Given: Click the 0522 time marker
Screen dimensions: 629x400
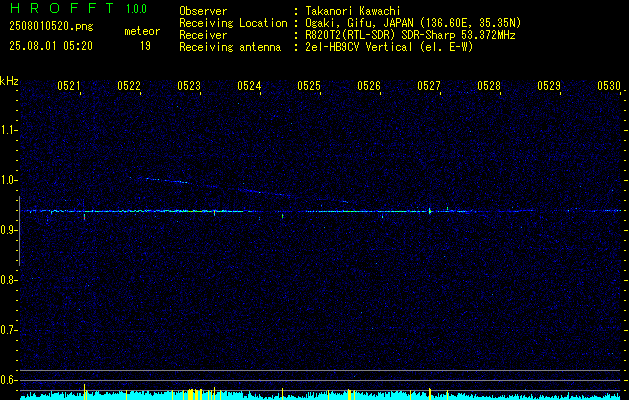Looking at the screenshot, I should [x=129, y=86].
